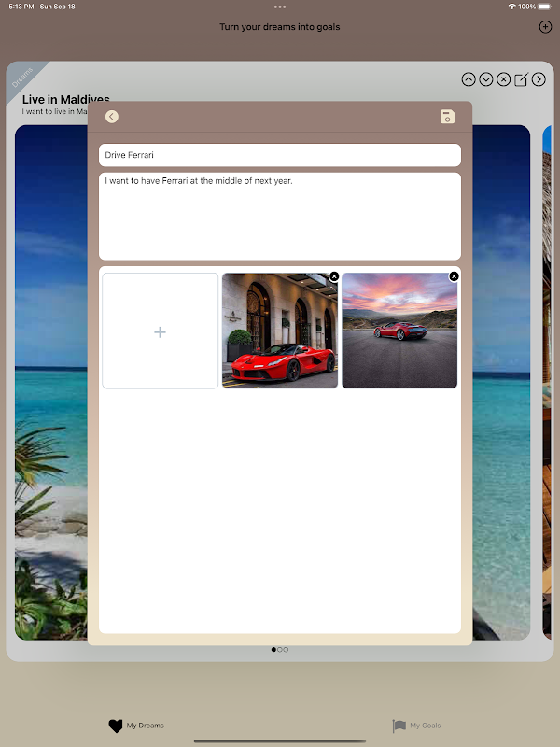The image size is (560, 747).
Task: Tap 'Turn your dreams into goals' header
Action: [280, 27]
